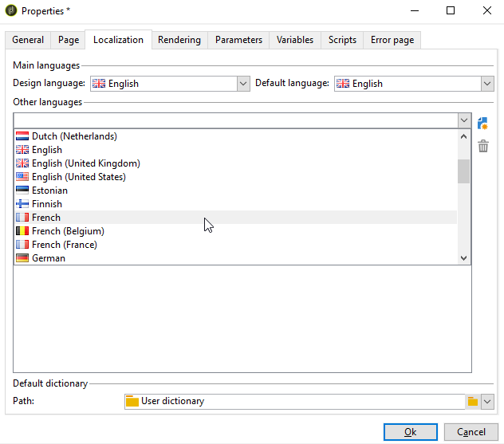Click the Estonian flag icon
The height and width of the screenshot is (444, 504).
click(x=22, y=191)
